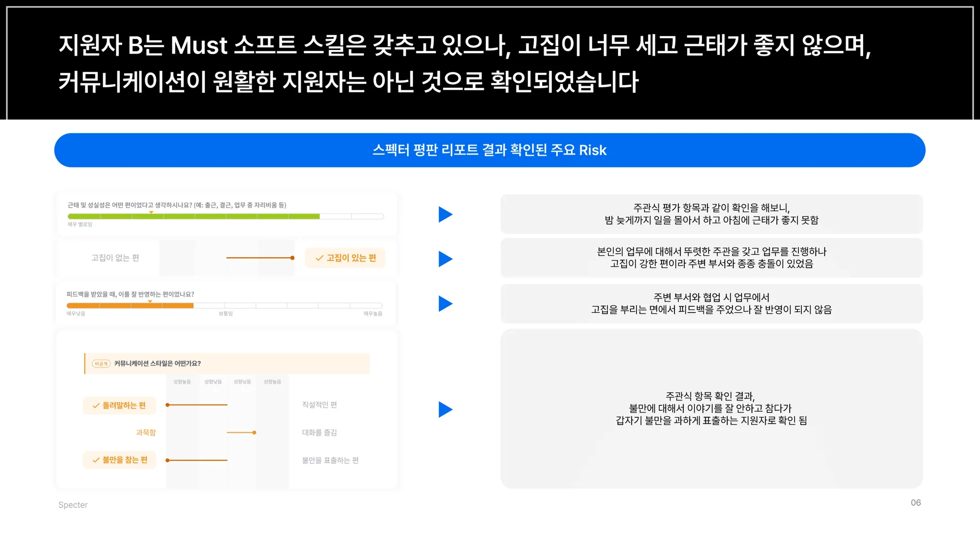The image size is (980, 551).
Task: Toggle the 불만을 참는 편 checkmark option
Action: tap(119, 460)
